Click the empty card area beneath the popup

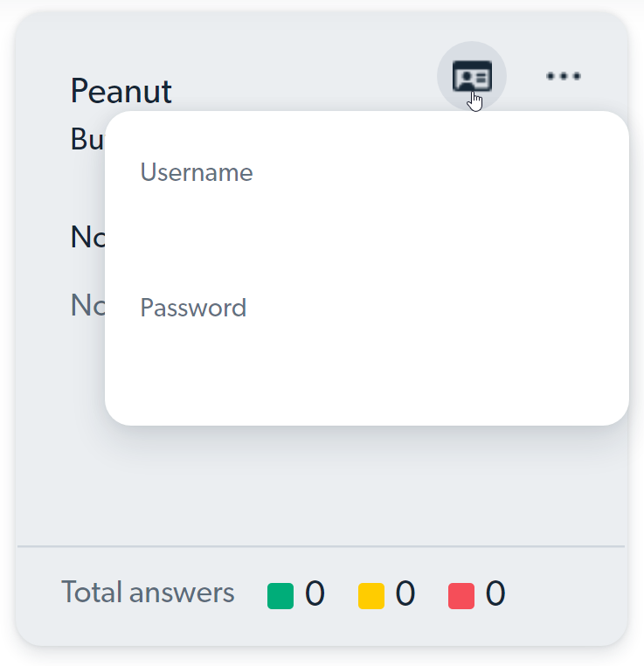click(321, 484)
